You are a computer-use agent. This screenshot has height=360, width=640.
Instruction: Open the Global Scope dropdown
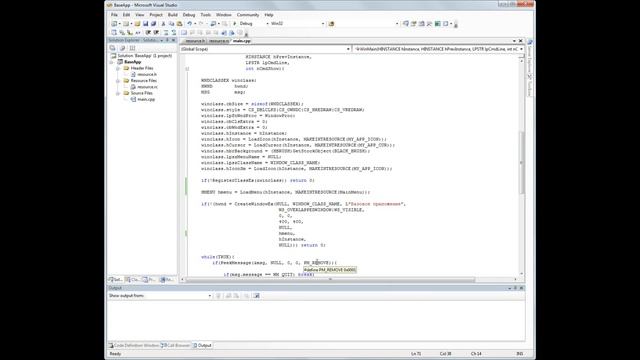click(x=348, y=49)
